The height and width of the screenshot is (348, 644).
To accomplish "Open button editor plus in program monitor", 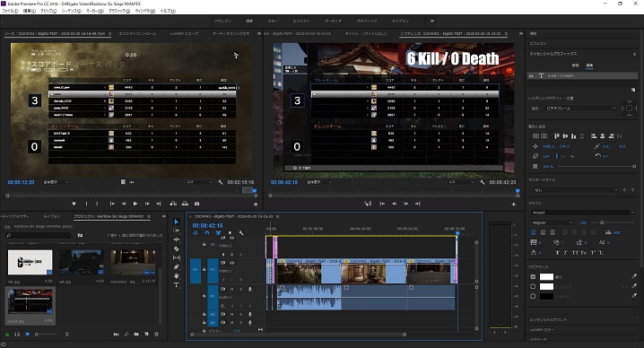I will (513, 204).
